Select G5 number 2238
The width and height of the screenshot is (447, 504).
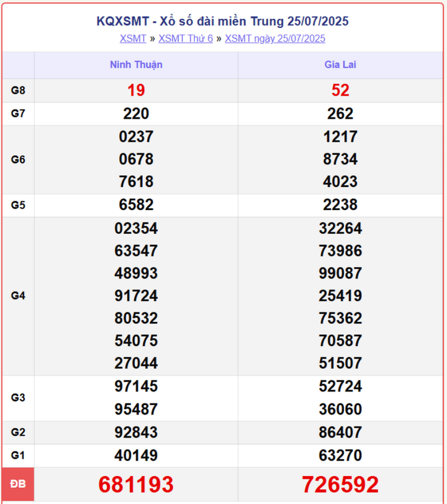pos(340,204)
